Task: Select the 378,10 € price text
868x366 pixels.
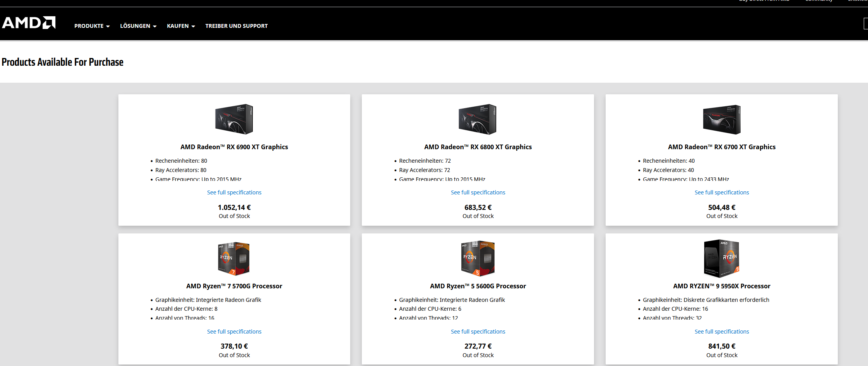Action: tap(234, 346)
